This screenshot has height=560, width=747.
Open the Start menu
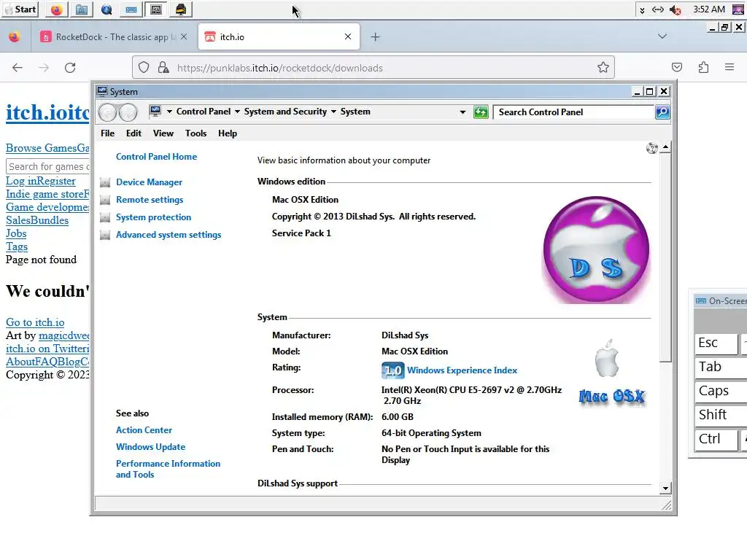coord(20,9)
